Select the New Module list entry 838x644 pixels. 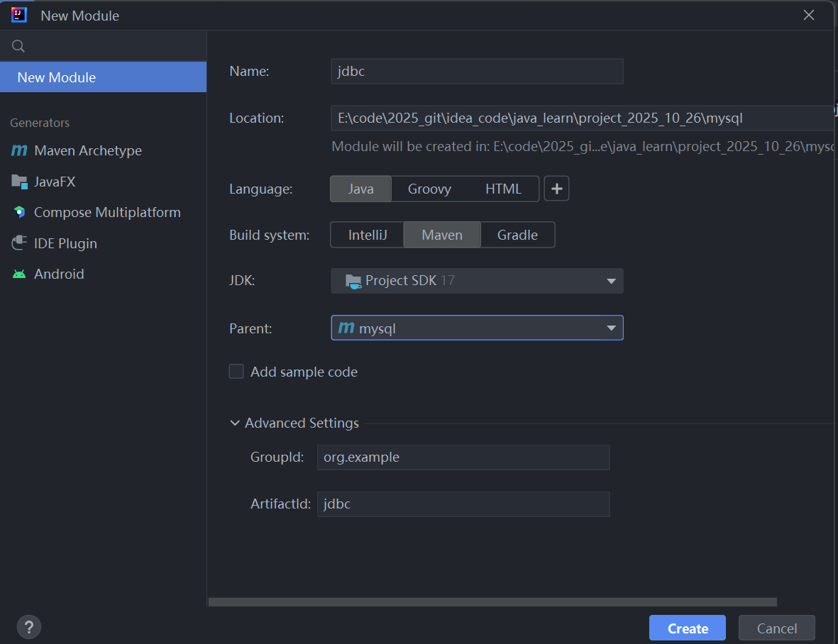coord(103,77)
